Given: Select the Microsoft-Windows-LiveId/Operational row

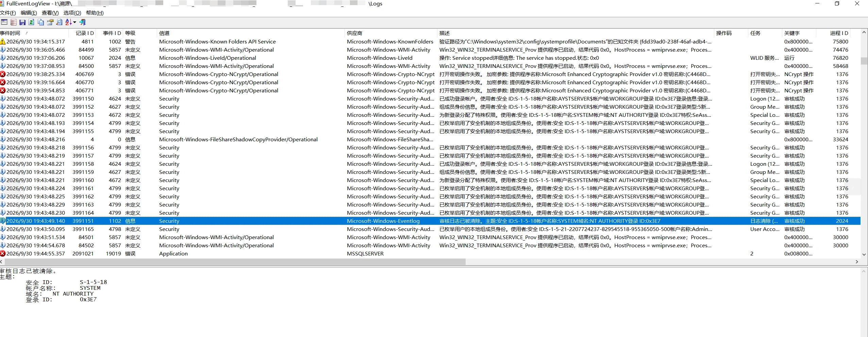Looking at the screenshot, I should [430, 58].
